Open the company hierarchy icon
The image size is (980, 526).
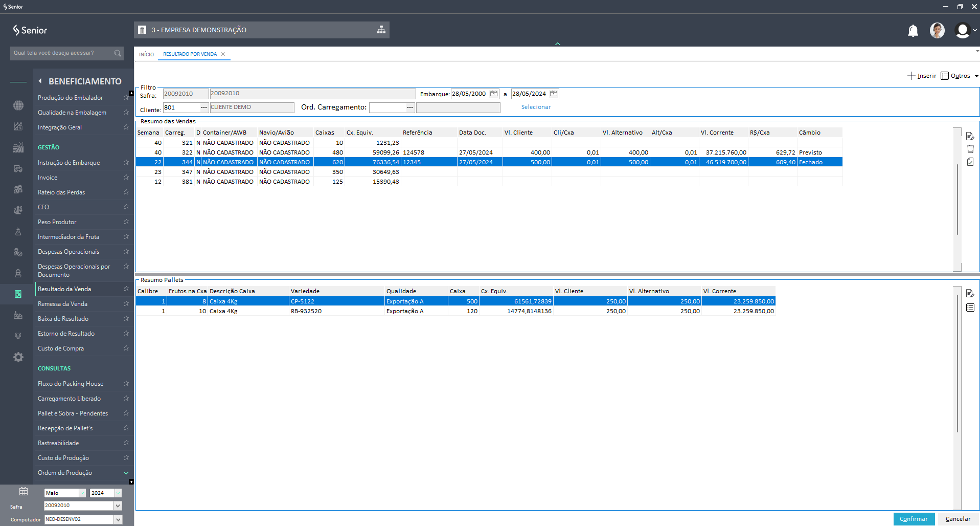[x=381, y=30]
